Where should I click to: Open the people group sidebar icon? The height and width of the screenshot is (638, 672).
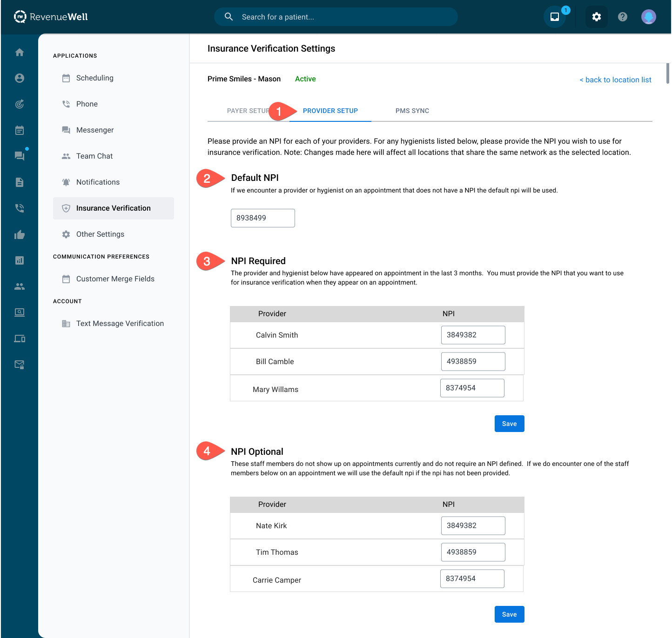pos(20,286)
